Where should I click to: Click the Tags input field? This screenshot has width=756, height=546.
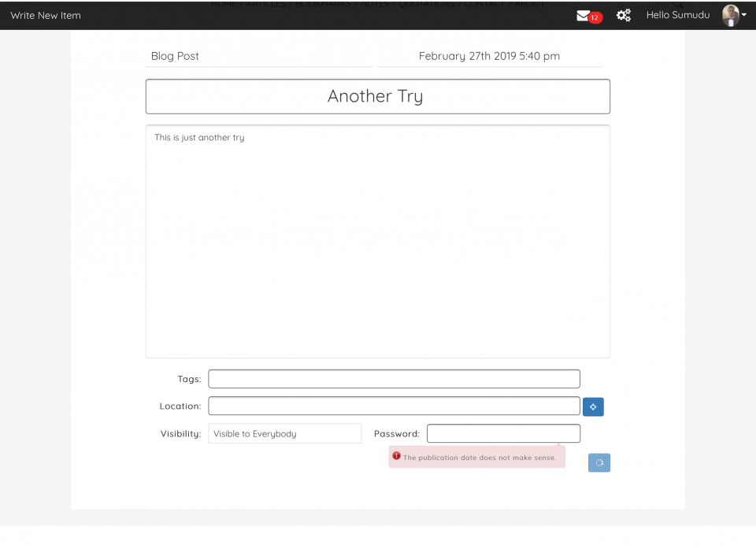click(394, 379)
